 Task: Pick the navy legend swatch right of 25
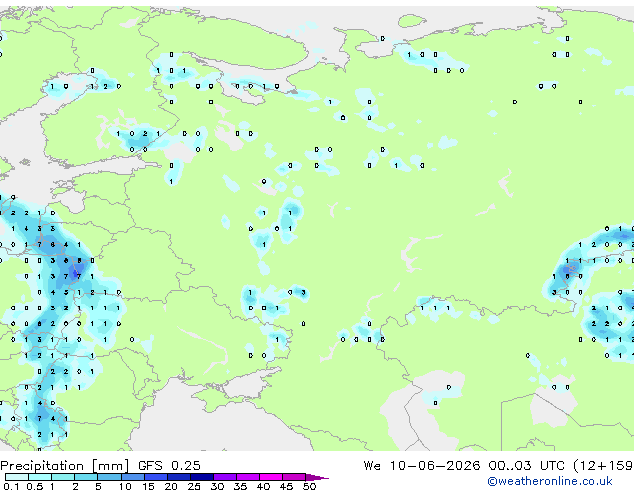pyautogui.click(x=202, y=477)
